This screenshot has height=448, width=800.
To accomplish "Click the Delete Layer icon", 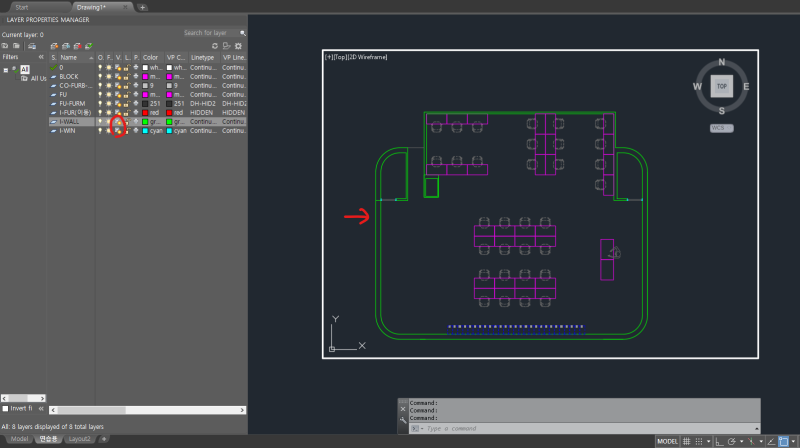I will 76,46.
